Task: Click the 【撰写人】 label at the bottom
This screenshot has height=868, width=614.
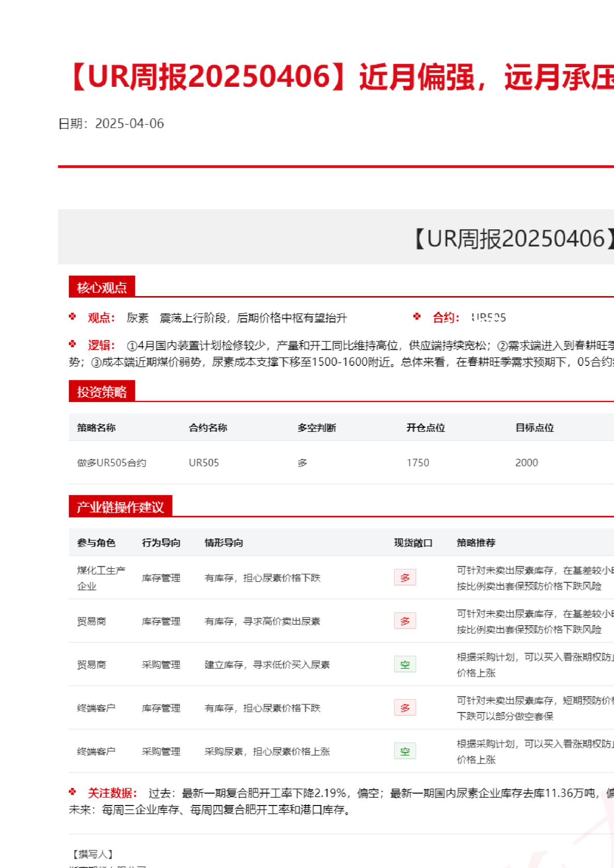Action: (x=93, y=855)
